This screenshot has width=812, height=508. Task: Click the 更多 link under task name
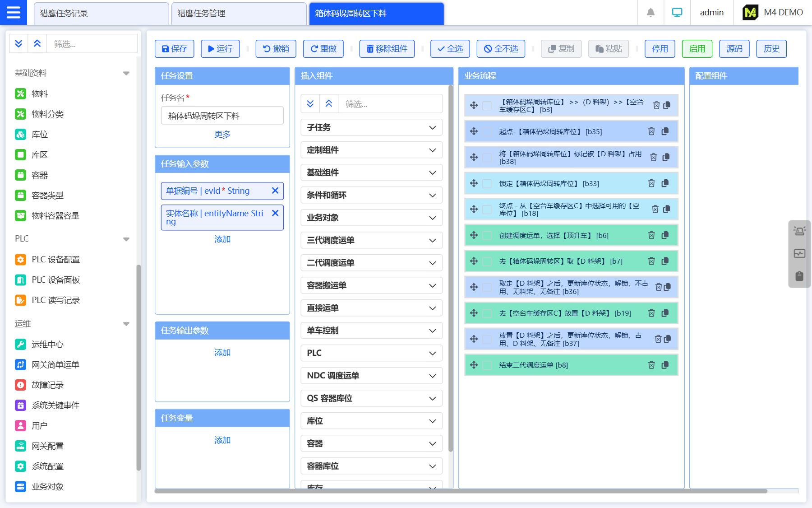coord(222,135)
